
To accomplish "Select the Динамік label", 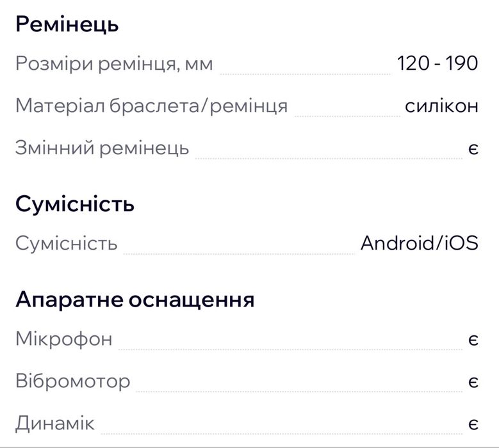I will (x=55, y=423).
